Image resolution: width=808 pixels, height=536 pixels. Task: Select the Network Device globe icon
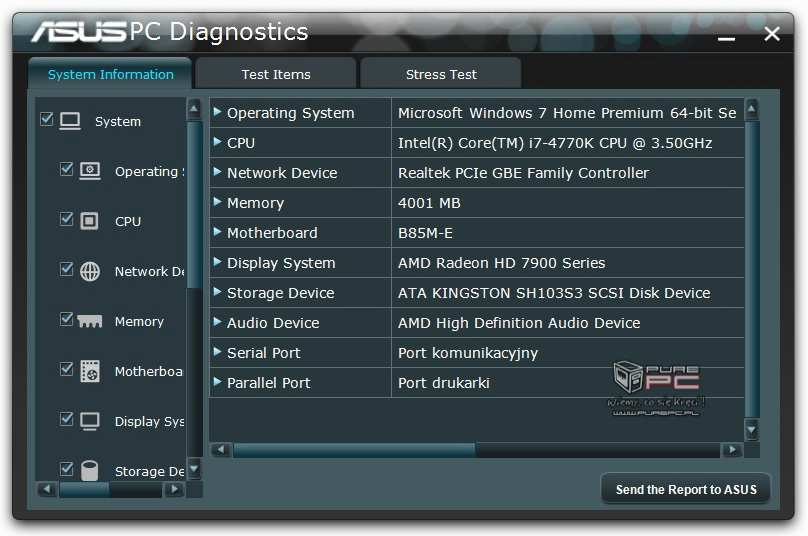(x=90, y=271)
